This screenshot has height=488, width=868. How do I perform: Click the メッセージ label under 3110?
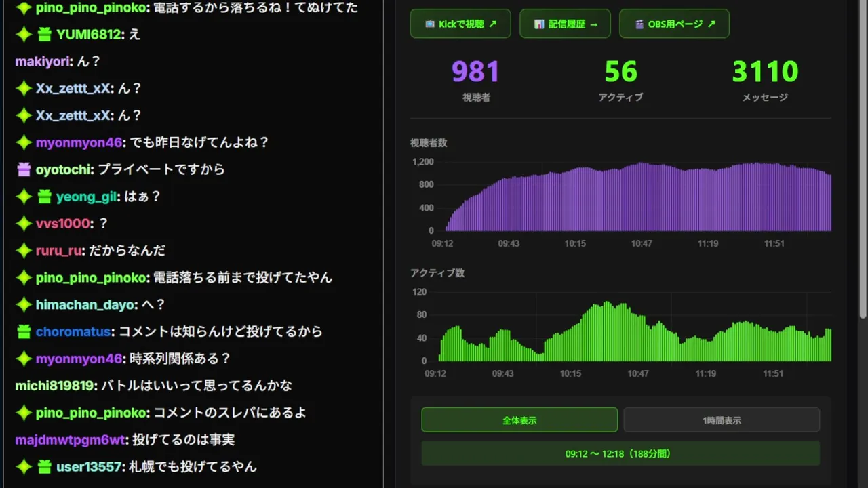coord(765,98)
